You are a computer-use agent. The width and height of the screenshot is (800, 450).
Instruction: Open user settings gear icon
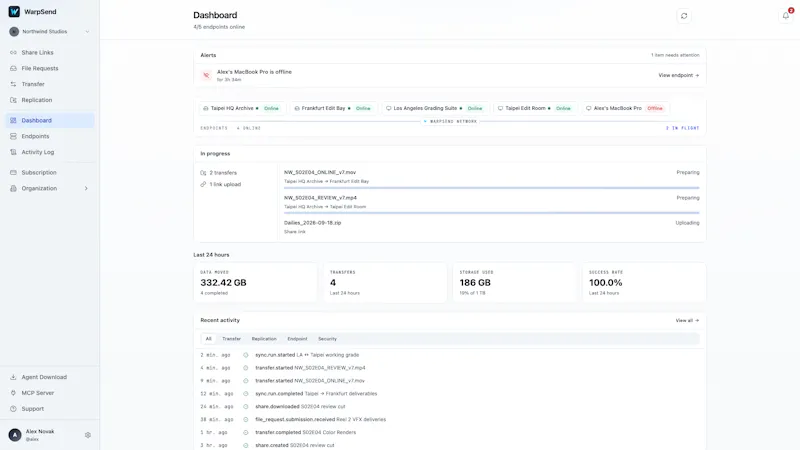pyautogui.click(x=88, y=435)
